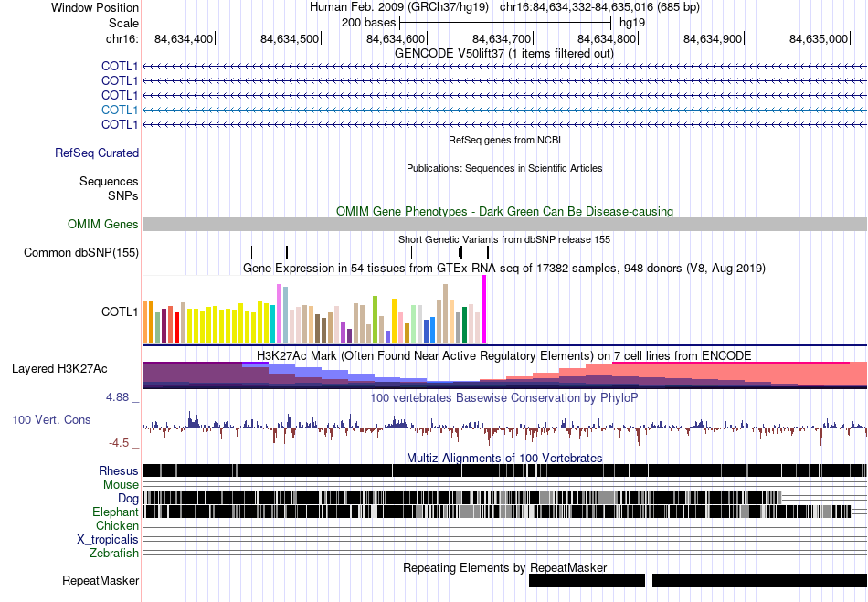This screenshot has width=868, height=602.
Task: Click the RefSeq genes from NCBI title
Action: (x=504, y=140)
